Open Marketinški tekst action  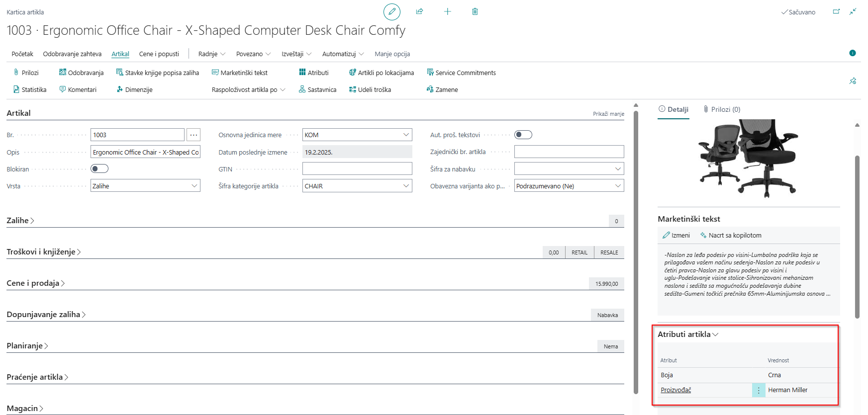pyautogui.click(x=239, y=73)
